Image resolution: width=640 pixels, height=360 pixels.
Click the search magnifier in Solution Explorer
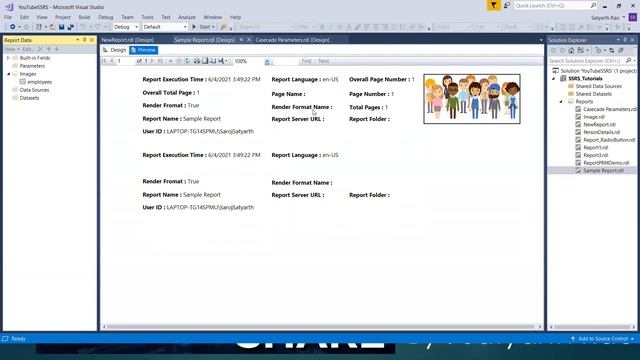(628, 60)
